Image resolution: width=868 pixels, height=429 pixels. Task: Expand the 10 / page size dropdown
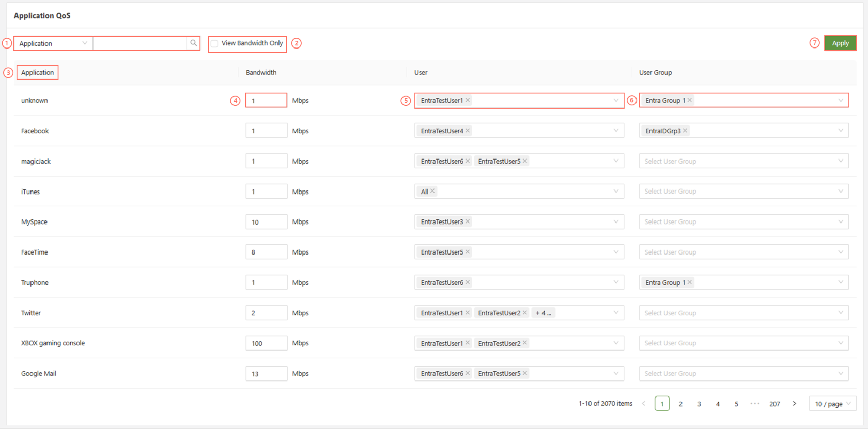[832, 404]
